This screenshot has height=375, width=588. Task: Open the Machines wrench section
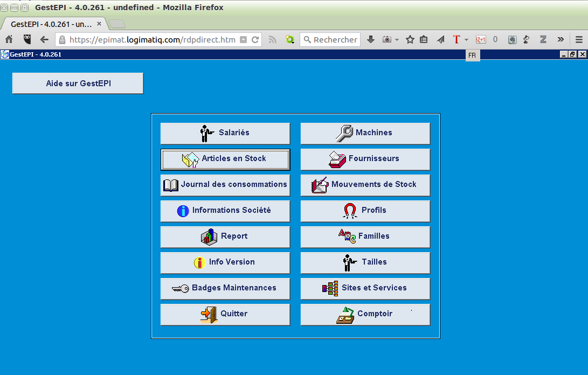pos(365,133)
